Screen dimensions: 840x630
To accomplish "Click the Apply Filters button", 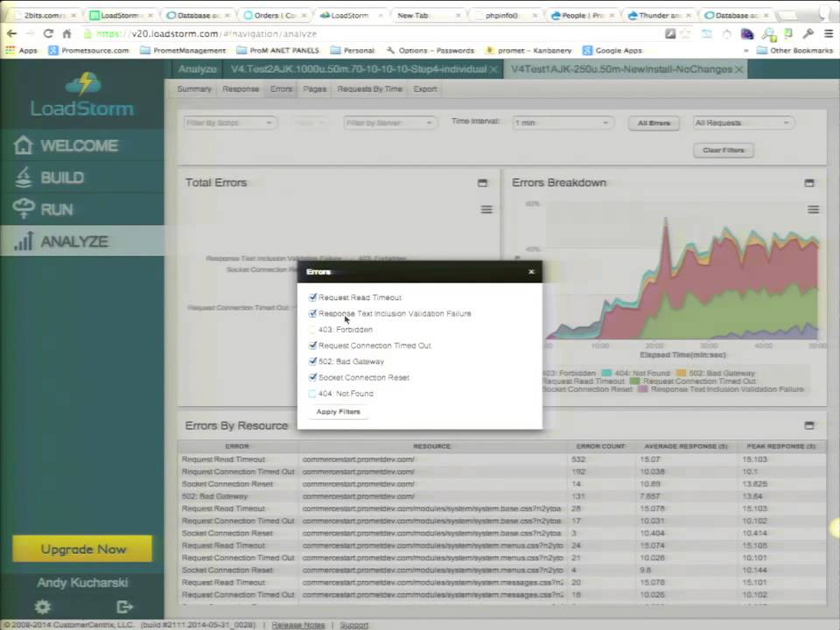I will 338,411.
